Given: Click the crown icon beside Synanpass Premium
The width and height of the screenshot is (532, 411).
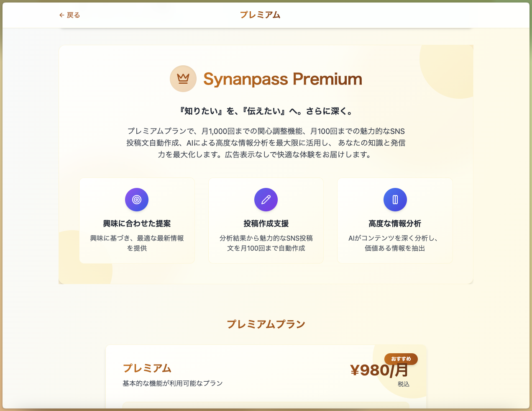Looking at the screenshot, I should click(183, 79).
